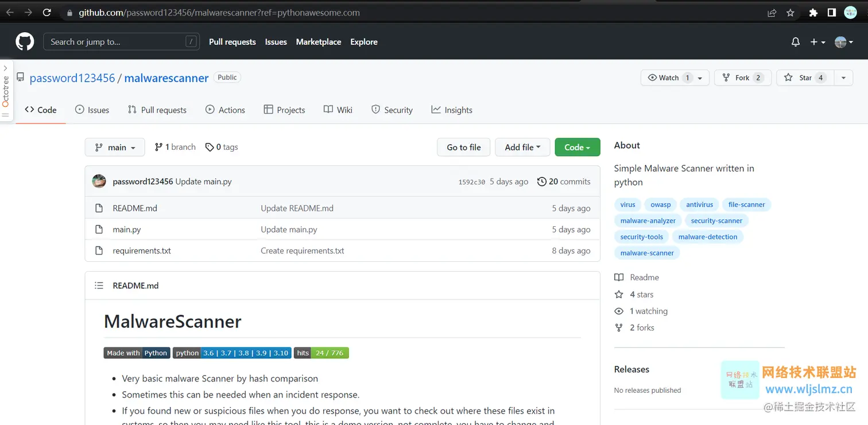Click the main.py file icon
868x425 pixels.
99,230
